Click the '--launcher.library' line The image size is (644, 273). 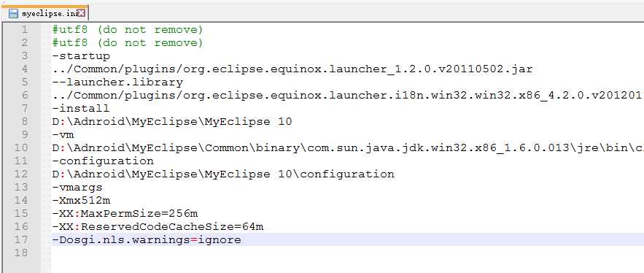[117, 82]
